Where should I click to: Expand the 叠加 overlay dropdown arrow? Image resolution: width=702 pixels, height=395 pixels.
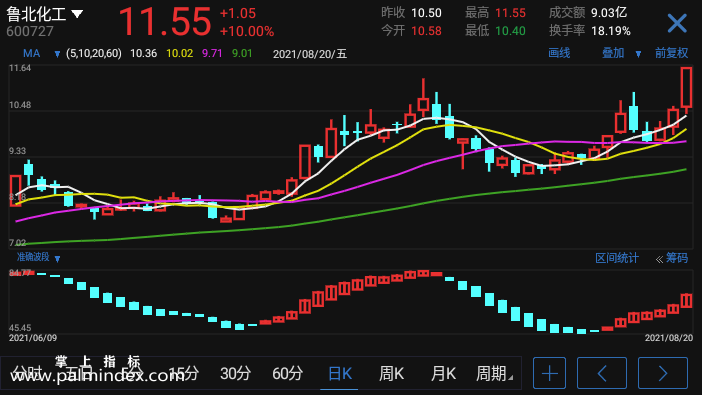point(638,54)
